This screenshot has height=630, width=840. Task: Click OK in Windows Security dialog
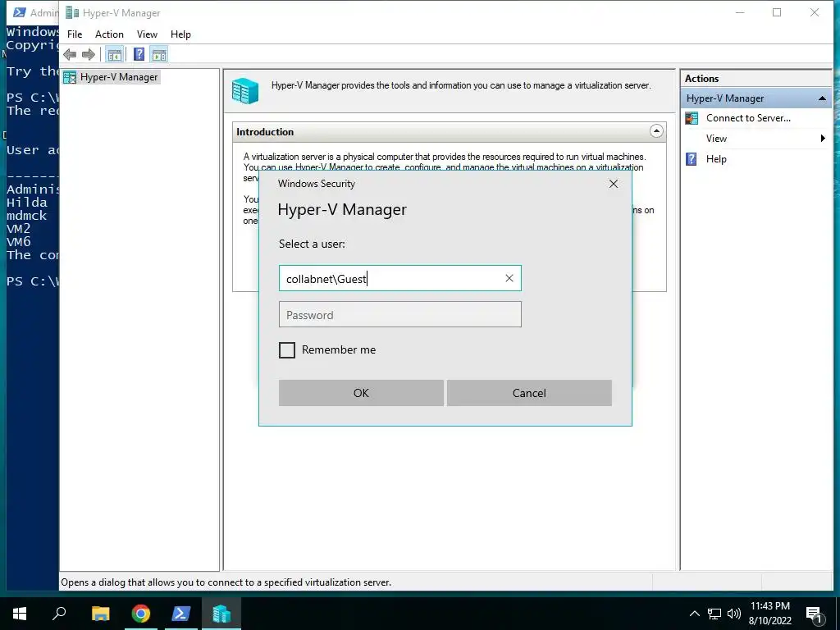[x=361, y=393]
